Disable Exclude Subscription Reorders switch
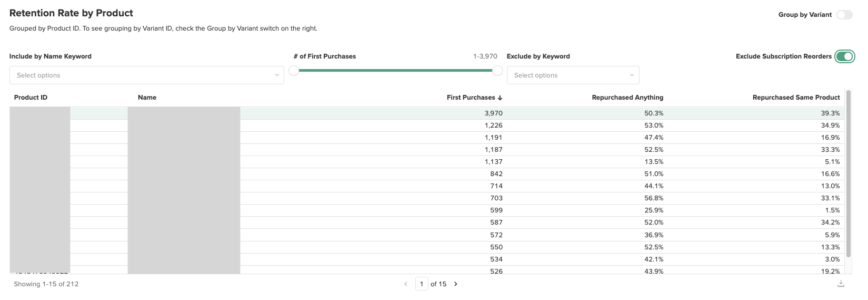 coord(844,56)
